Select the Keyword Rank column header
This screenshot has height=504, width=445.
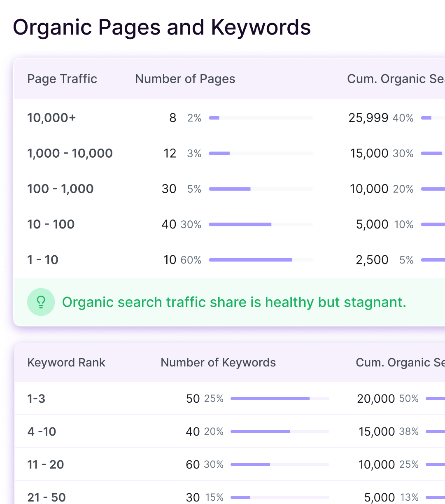point(66,363)
